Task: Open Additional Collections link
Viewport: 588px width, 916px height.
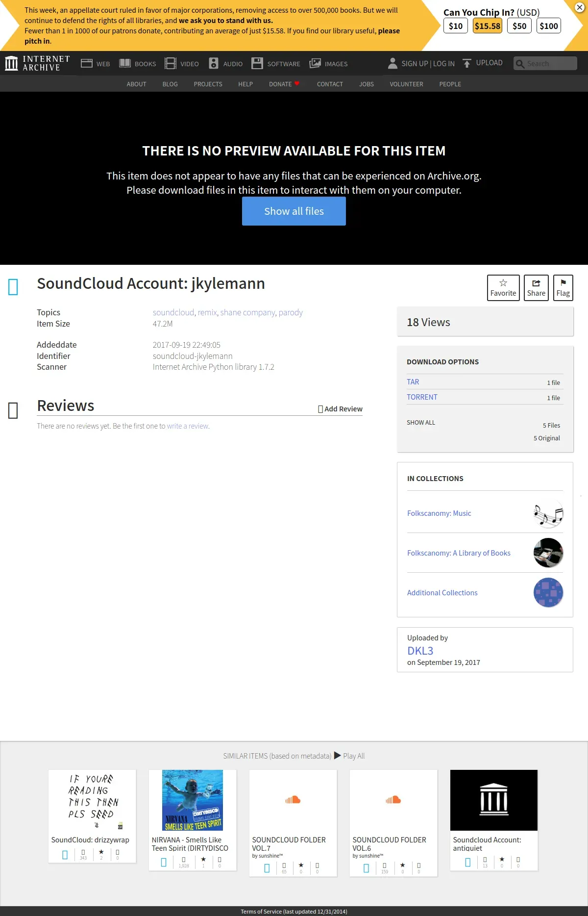Action: pyautogui.click(x=442, y=593)
